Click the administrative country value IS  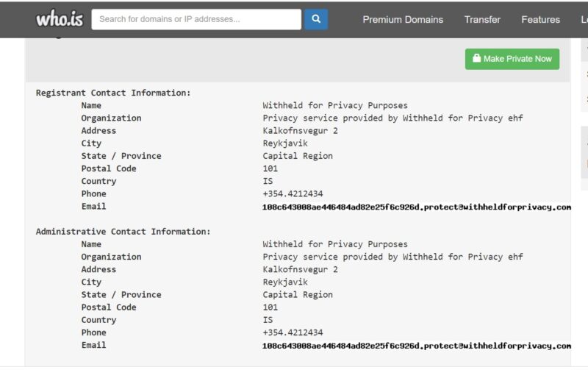pyautogui.click(x=268, y=320)
